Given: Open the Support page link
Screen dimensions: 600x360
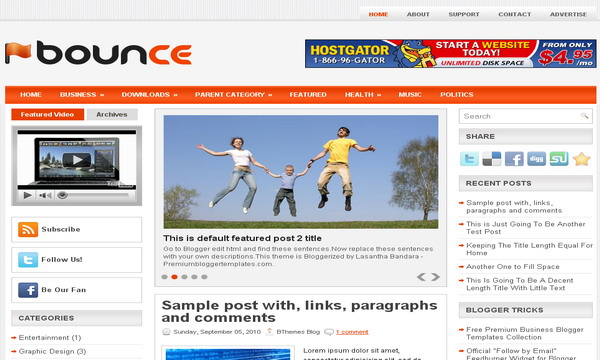Looking at the screenshot, I should click(x=464, y=14).
